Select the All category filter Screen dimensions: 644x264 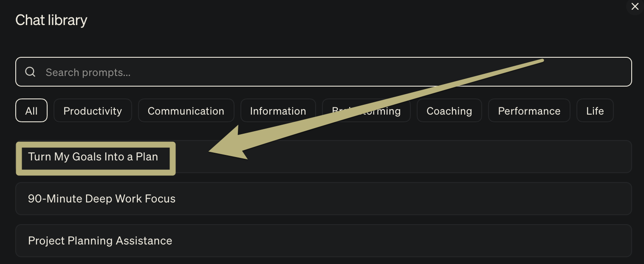point(31,111)
